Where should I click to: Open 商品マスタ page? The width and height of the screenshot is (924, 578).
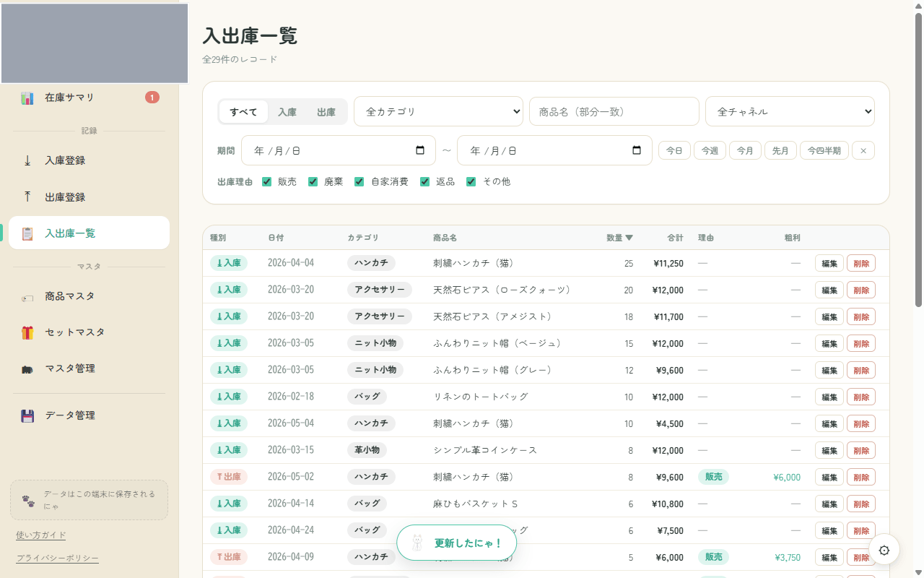pos(89,296)
